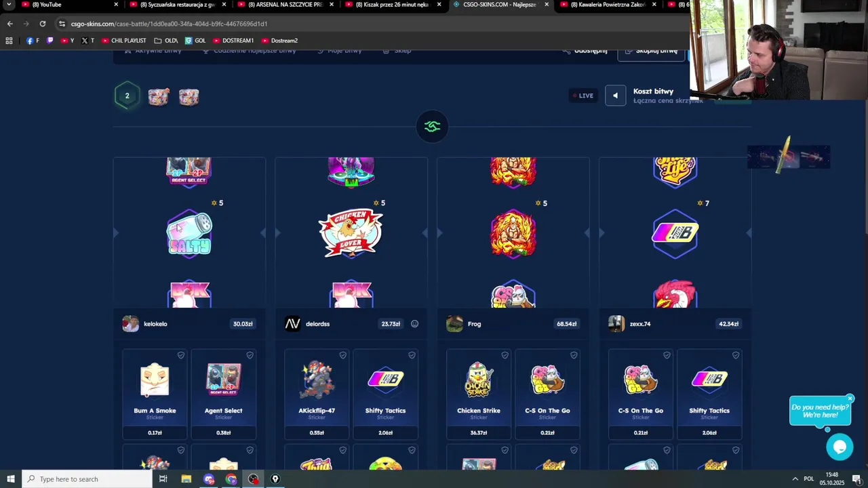Go back with the browser back arrow
This screenshot has height=488, width=868.
click(x=9, y=24)
